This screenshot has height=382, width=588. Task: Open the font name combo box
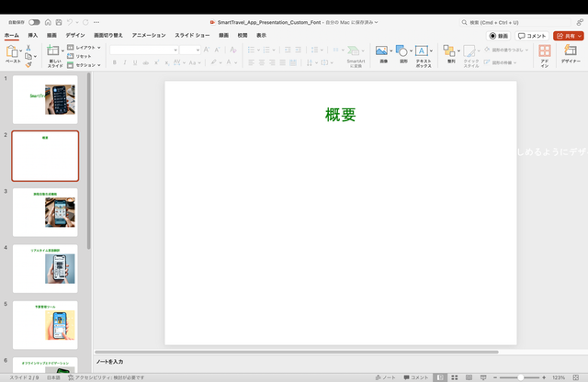click(145, 50)
